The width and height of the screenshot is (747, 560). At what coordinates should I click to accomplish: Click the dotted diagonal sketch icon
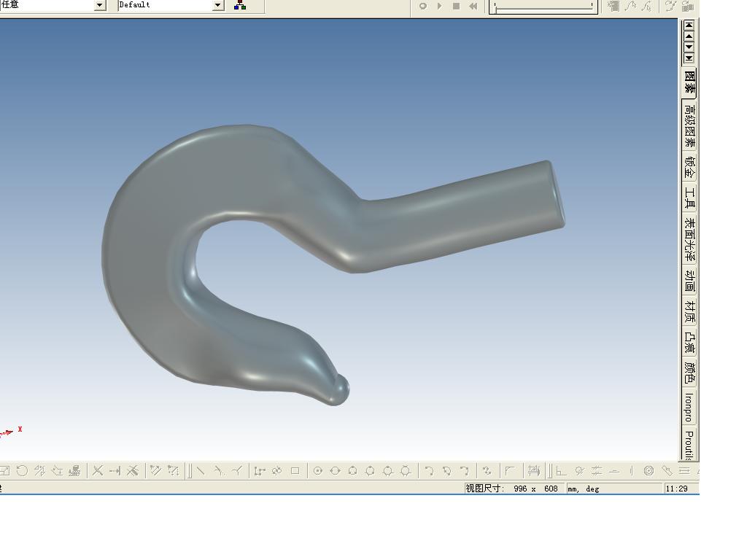coord(173,471)
